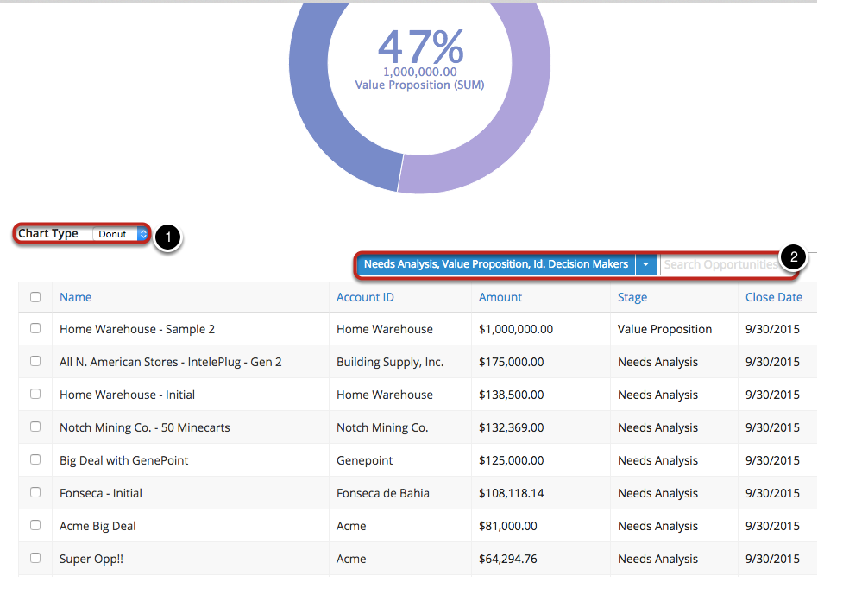
Task: Select checkbox for Big Deal with GenePoint
Action: pos(35,459)
